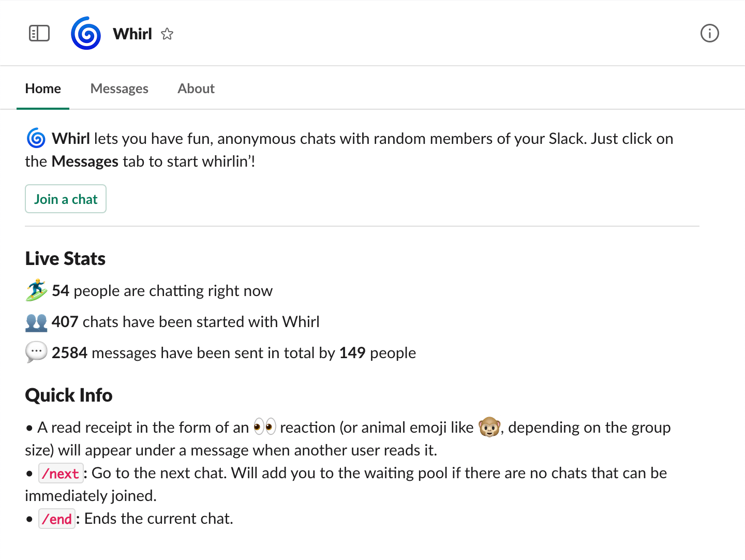Click the /next command code
This screenshot has height=560, width=745.
click(61, 473)
